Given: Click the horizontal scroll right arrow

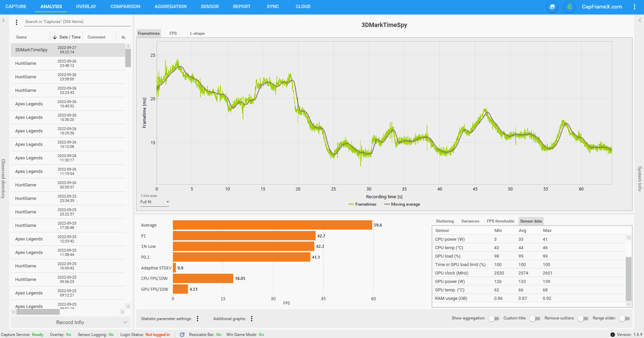Looking at the screenshot, I should click(x=123, y=312).
